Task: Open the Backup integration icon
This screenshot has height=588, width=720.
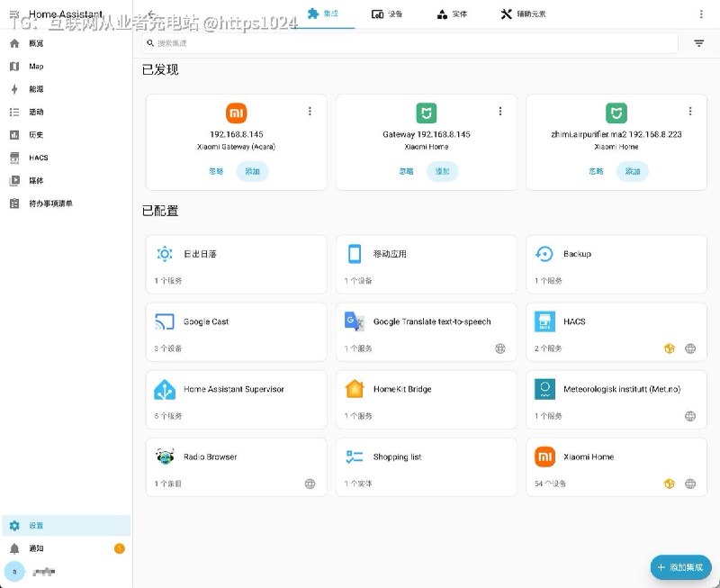Action: pos(544,254)
